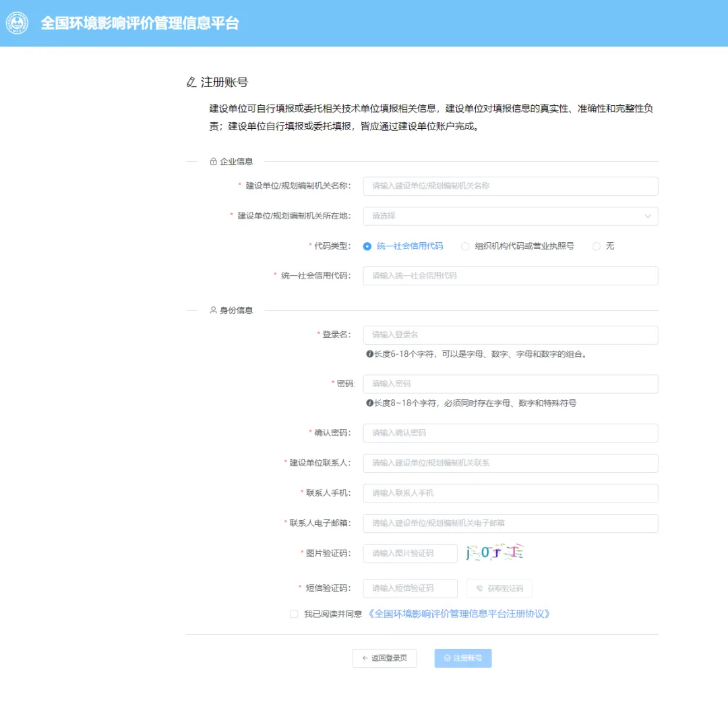Click the lock icon next to 企业信息
The height and width of the screenshot is (715, 728).
213,161
